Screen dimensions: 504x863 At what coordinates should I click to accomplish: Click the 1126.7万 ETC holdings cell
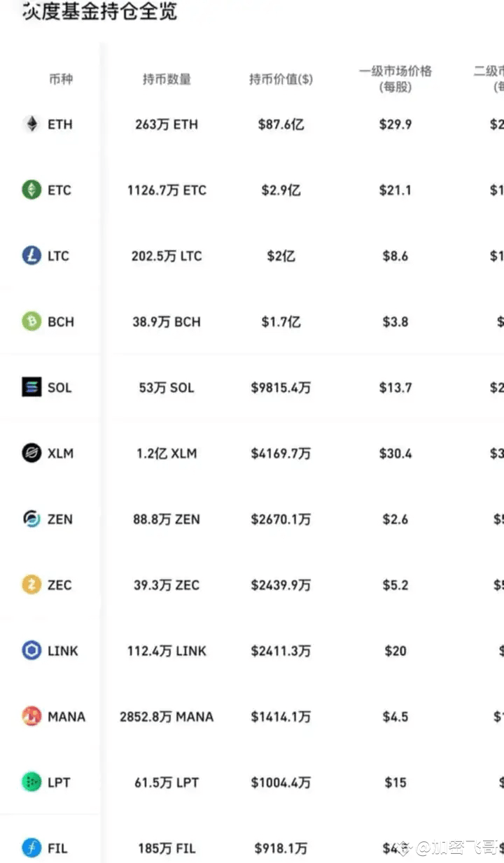point(167,190)
